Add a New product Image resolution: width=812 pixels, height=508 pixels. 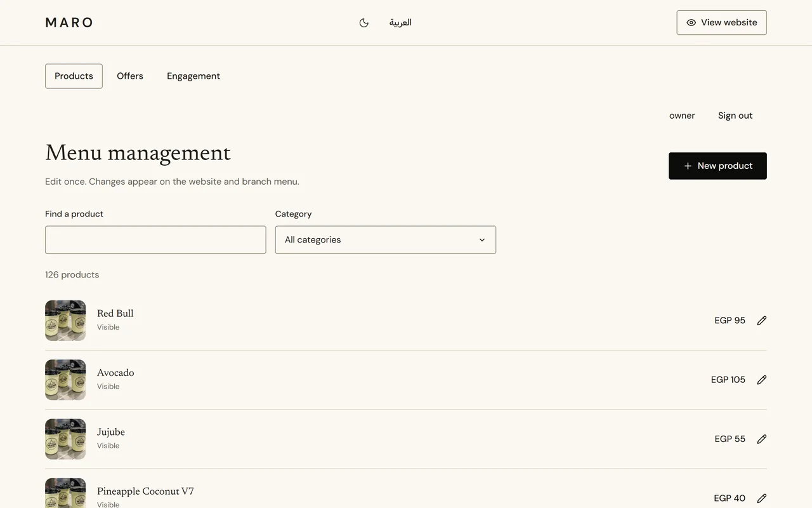717,166
